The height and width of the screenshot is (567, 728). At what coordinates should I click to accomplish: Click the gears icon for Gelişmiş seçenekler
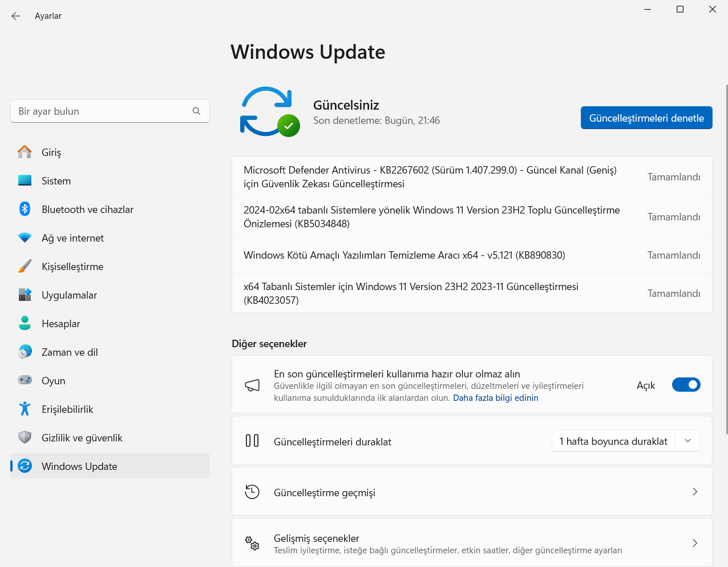(252, 543)
